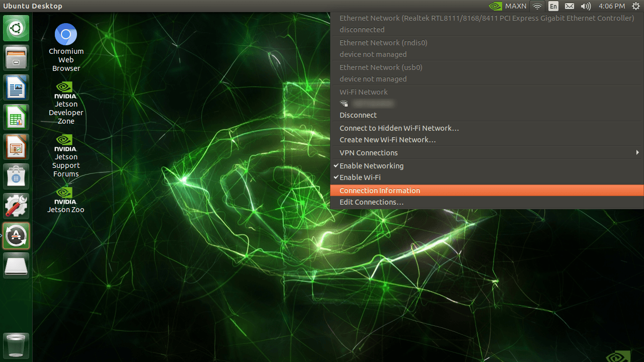This screenshot has width=644, height=362.
Task: Click the Wi-Fi network indicator in panel
Action: [537, 6]
